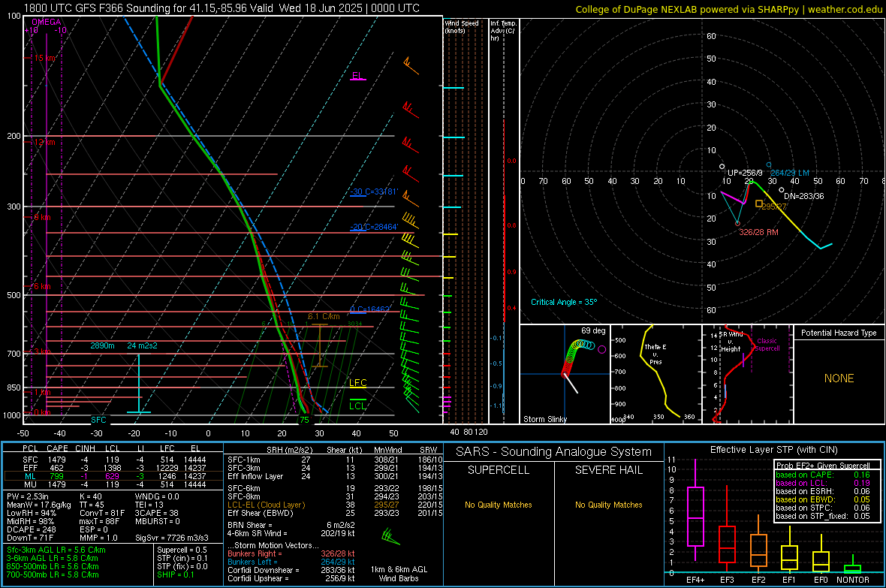The image size is (886, 588).
Task: Click the 'Effective Layer STP (with CIN)' title
Action: coord(773,450)
